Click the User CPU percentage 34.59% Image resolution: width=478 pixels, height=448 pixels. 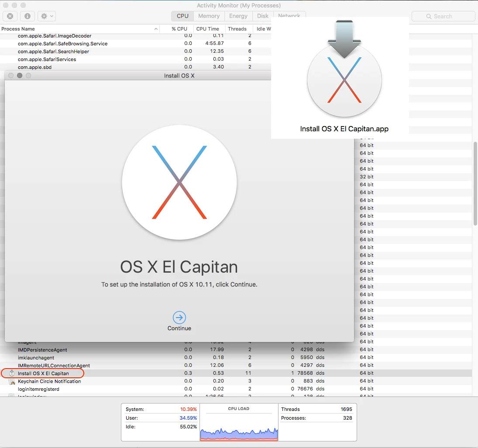(x=189, y=418)
